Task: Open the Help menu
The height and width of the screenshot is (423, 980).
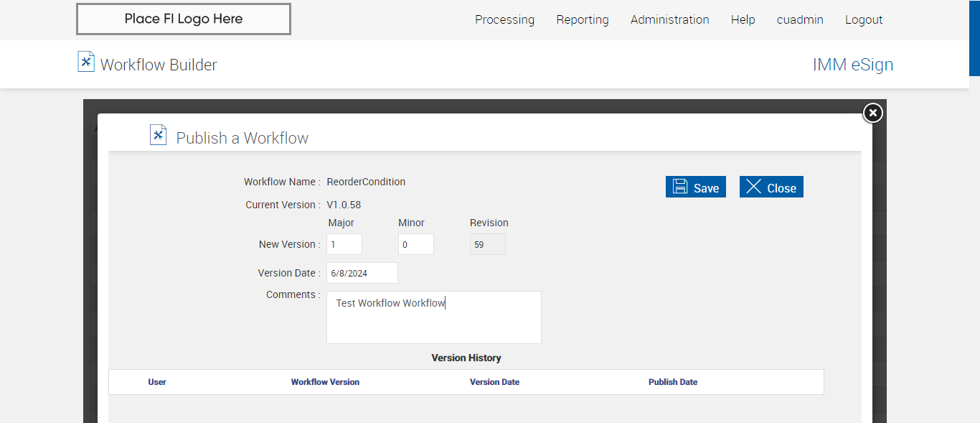Action: pyautogui.click(x=743, y=20)
